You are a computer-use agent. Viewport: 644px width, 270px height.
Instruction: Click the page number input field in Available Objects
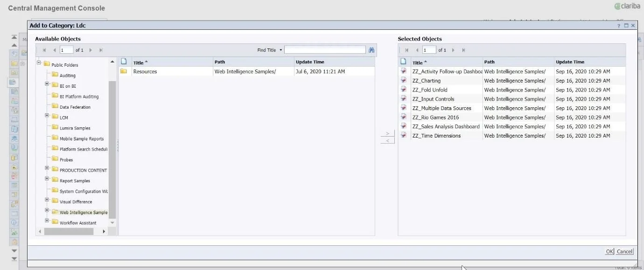point(66,49)
